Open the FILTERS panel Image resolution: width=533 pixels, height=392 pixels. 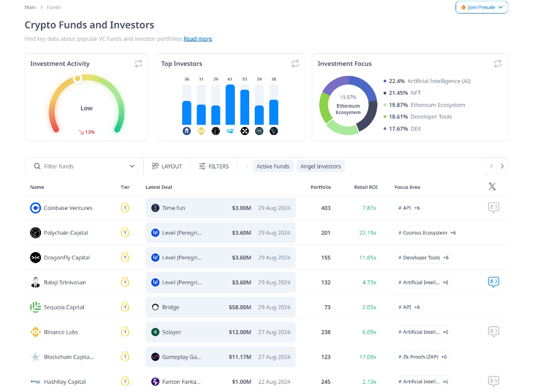(x=214, y=166)
